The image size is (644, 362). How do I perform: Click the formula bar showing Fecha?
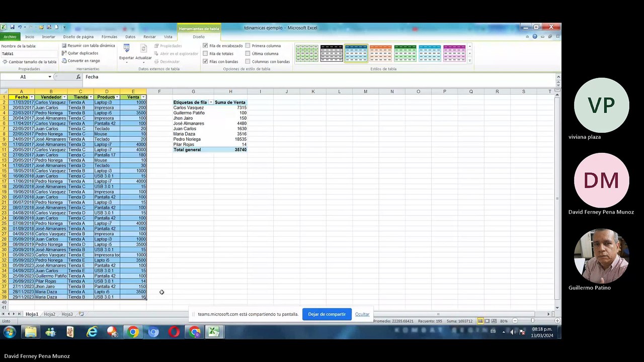click(319, 77)
